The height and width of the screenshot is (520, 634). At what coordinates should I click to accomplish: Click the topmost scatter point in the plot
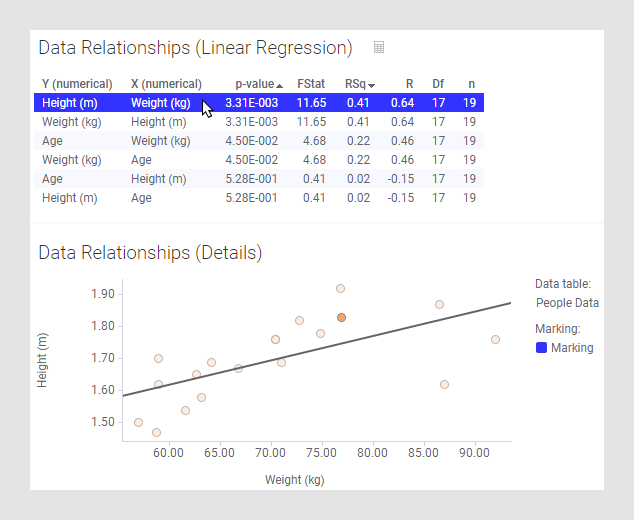click(x=340, y=288)
